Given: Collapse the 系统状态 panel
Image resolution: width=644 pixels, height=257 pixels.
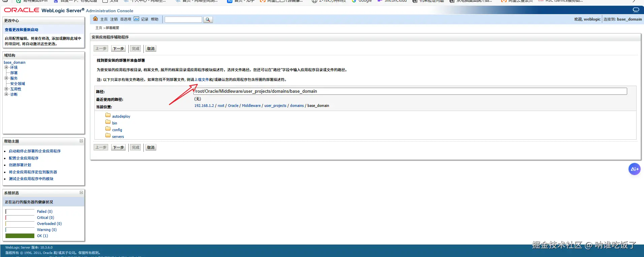Looking at the screenshot, I should click(x=81, y=193).
